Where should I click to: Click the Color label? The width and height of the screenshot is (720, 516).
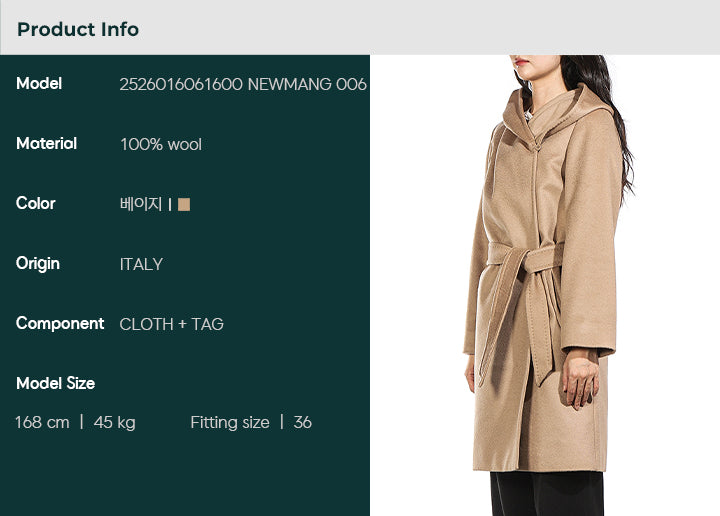(x=36, y=203)
